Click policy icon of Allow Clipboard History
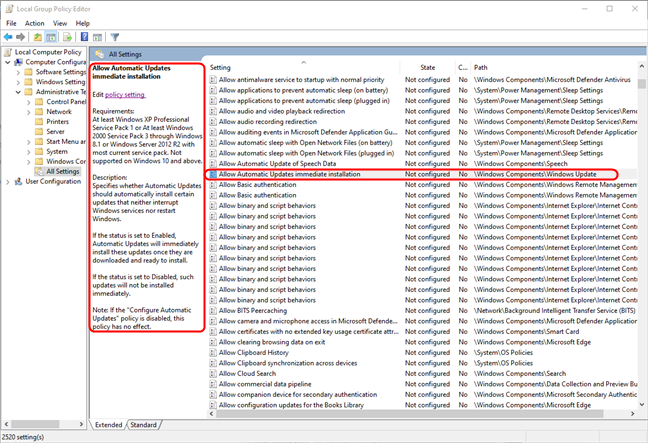Viewport: 648px width, 443px height. [213, 352]
